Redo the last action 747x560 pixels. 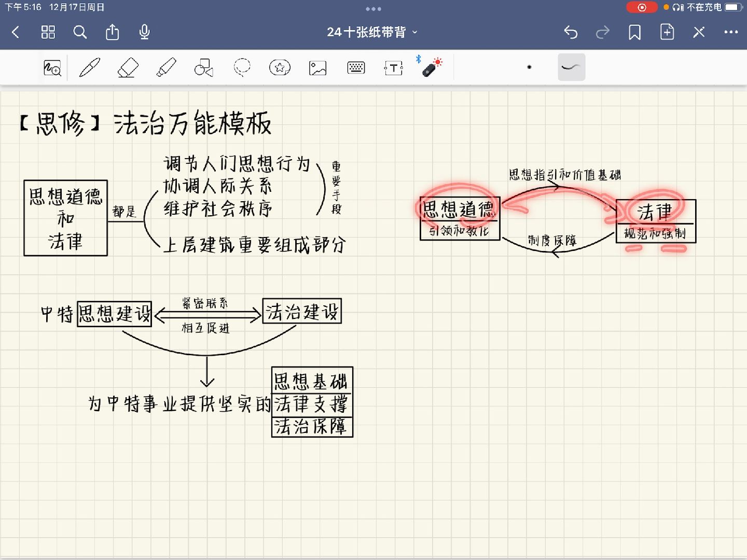[x=603, y=32]
